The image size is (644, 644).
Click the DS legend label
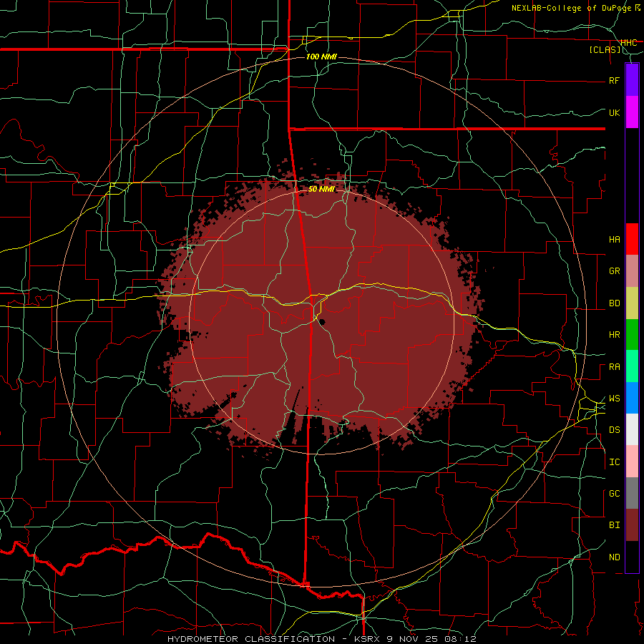click(614, 430)
